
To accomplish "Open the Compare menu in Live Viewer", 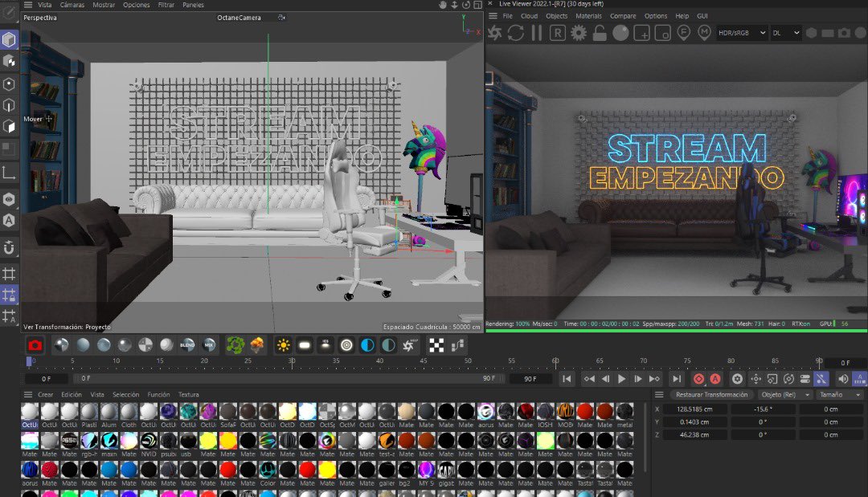I will [623, 16].
